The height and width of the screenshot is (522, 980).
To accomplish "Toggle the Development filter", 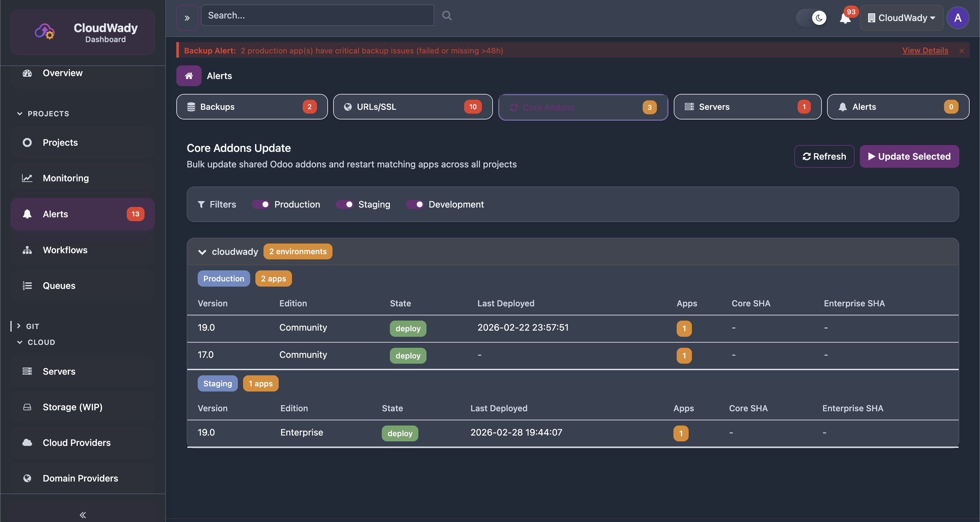I will click(415, 204).
